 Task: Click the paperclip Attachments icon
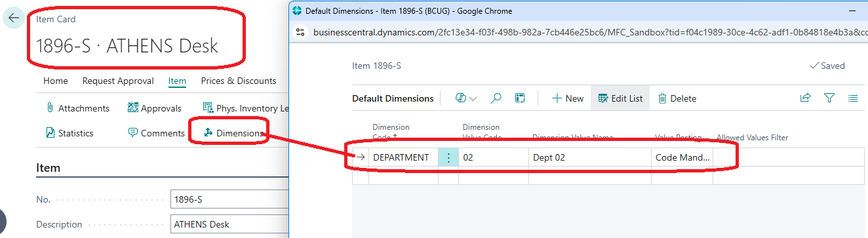[50, 108]
